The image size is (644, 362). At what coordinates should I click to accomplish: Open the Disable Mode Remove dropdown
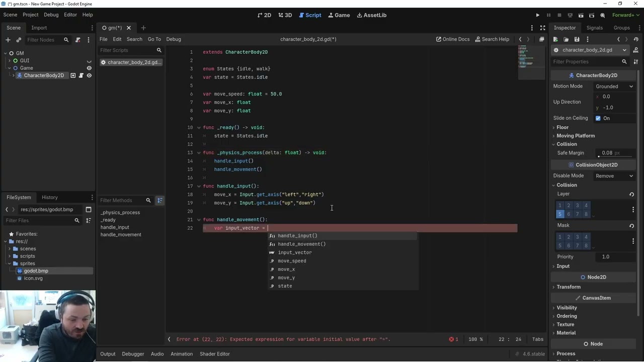[x=614, y=176]
